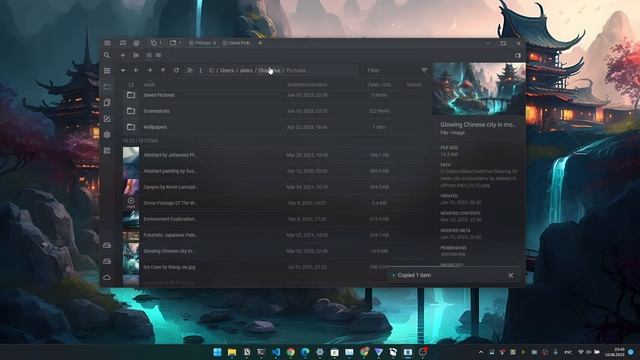Open the hamburger menu in title bar
The width and height of the screenshot is (640, 360).
pos(107,43)
